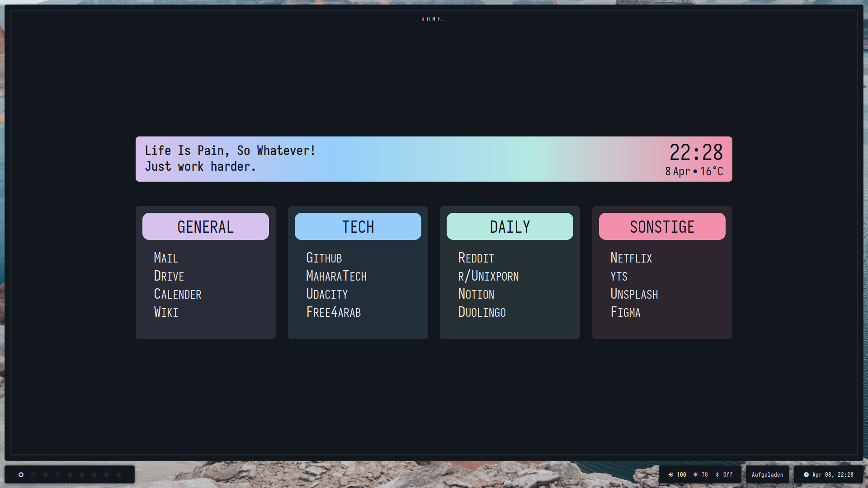The height and width of the screenshot is (488, 868).
Task: Select the active first workspace indicator
Action: click(x=21, y=474)
